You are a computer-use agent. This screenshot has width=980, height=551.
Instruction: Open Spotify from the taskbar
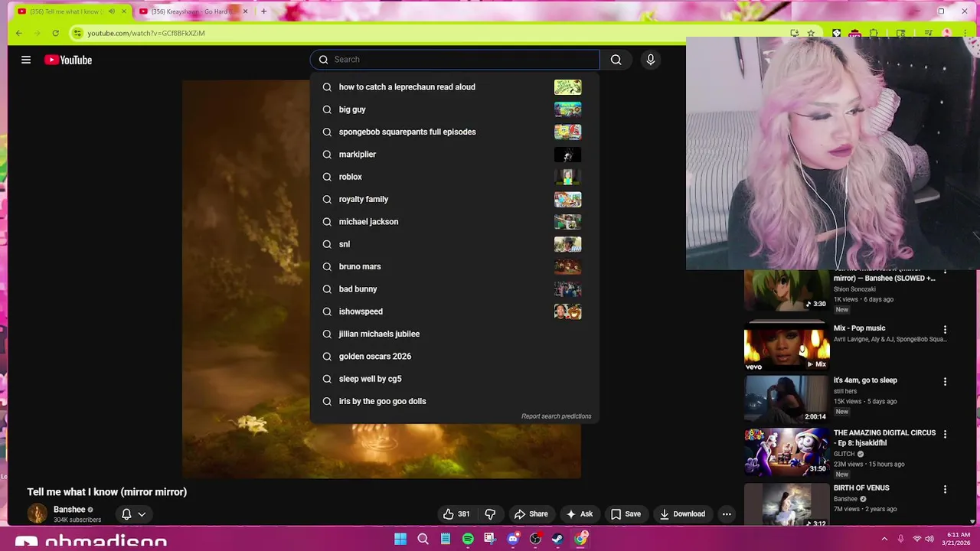click(x=468, y=539)
